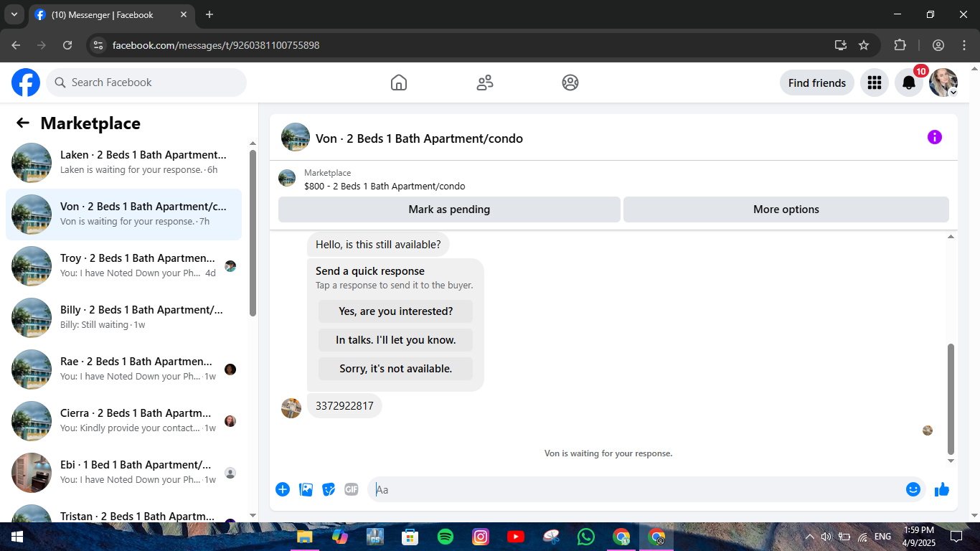The image size is (980, 551).
Task: Open the Rae conversation
Action: pos(123,369)
